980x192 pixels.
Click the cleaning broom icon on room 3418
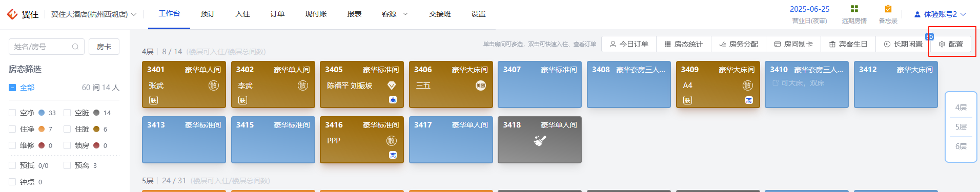pyautogui.click(x=540, y=140)
